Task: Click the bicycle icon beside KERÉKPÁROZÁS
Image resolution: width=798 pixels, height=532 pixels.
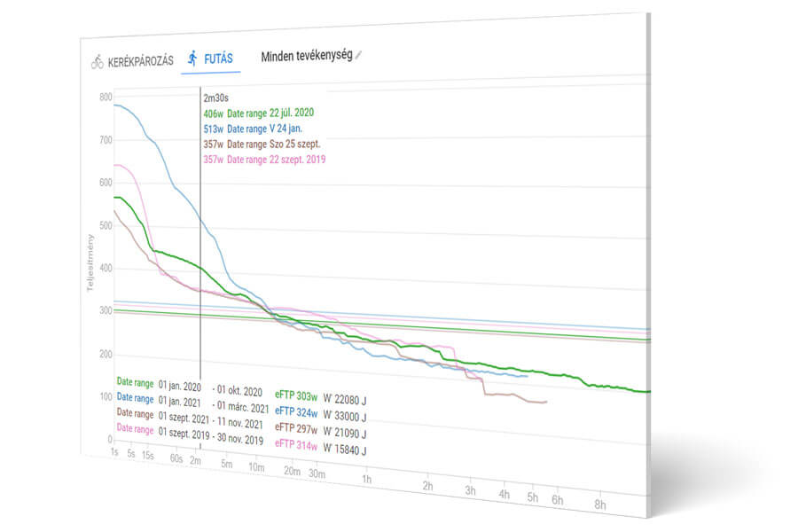Action: click(x=97, y=63)
